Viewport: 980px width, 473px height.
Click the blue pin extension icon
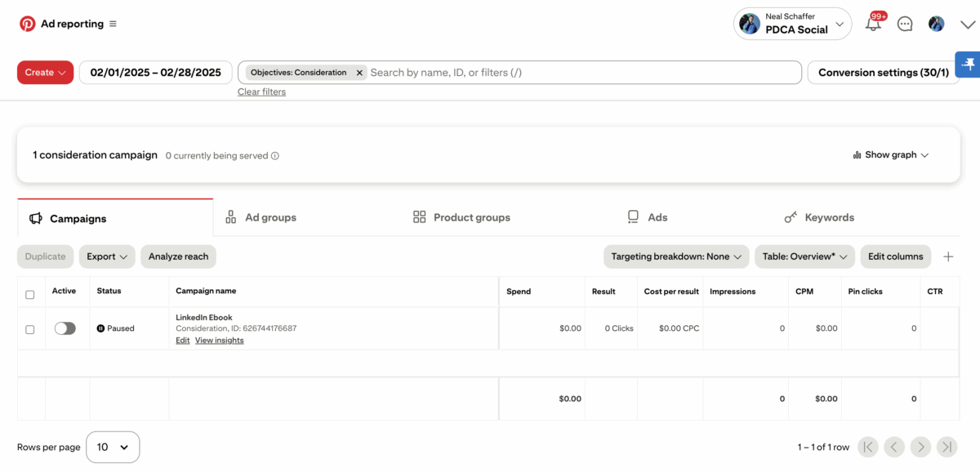(x=969, y=64)
